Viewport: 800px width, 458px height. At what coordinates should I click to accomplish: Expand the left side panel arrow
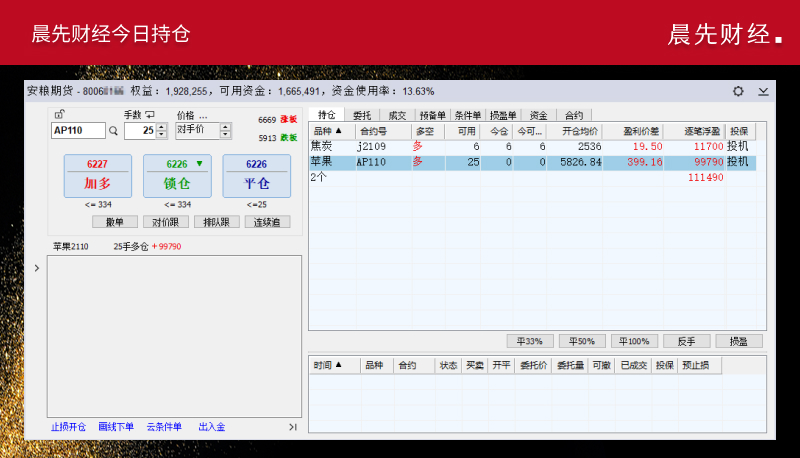click(x=37, y=268)
